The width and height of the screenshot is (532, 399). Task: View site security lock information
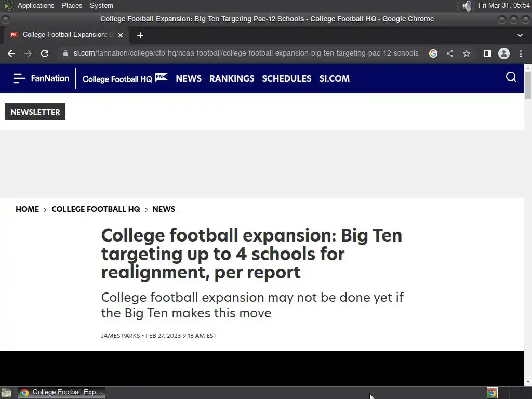click(x=65, y=54)
